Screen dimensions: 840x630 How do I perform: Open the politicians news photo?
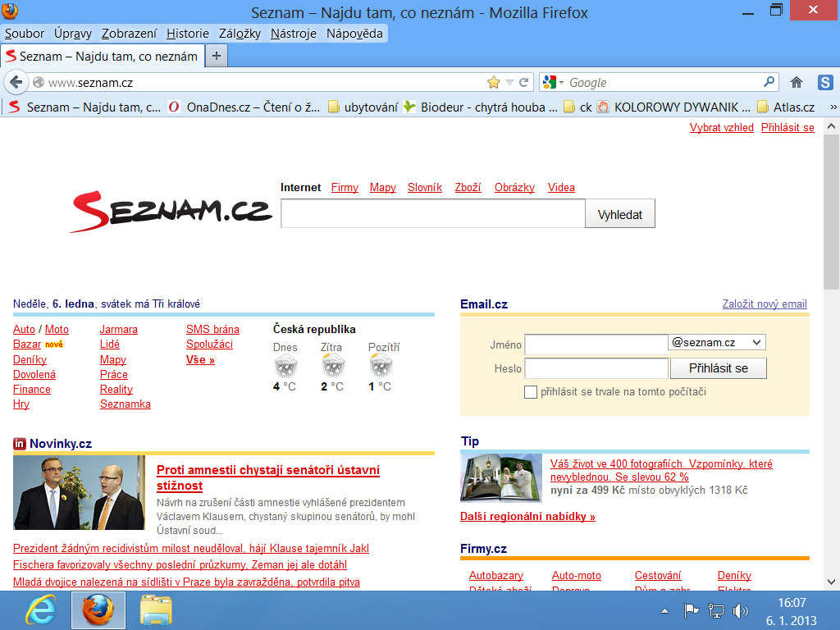point(79,492)
